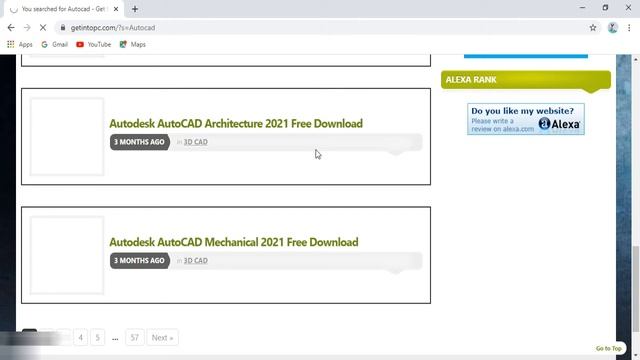Open 3D CAD category under Architecture post
Image resolution: width=640 pixels, height=360 pixels.
tap(196, 142)
